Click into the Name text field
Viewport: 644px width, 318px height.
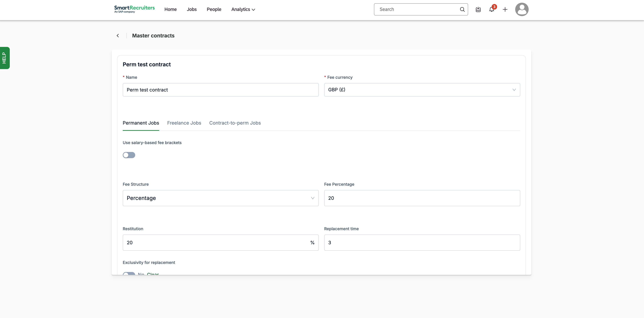pos(220,90)
